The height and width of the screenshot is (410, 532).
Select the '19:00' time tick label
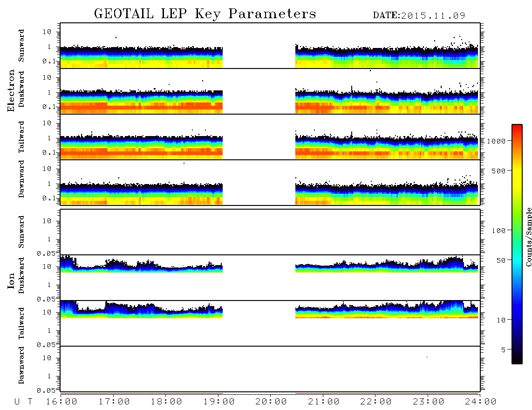tap(219, 402)
